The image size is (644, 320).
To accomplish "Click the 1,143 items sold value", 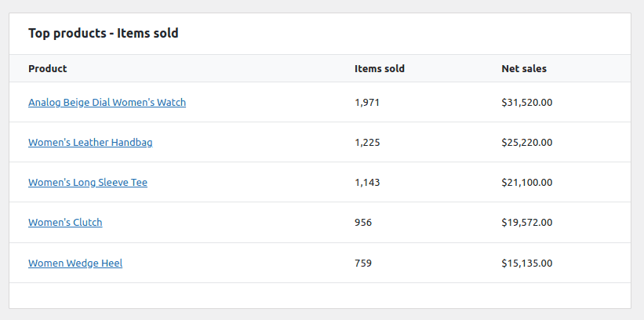I will (x=367, y=183).
